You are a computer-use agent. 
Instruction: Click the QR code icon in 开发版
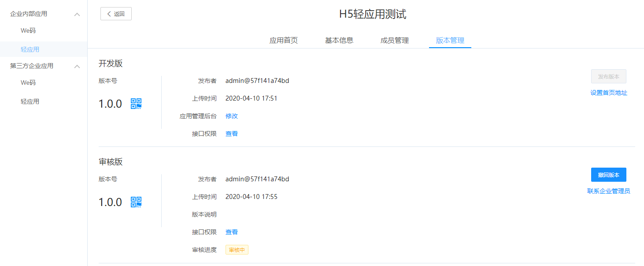tap(136, 104)
